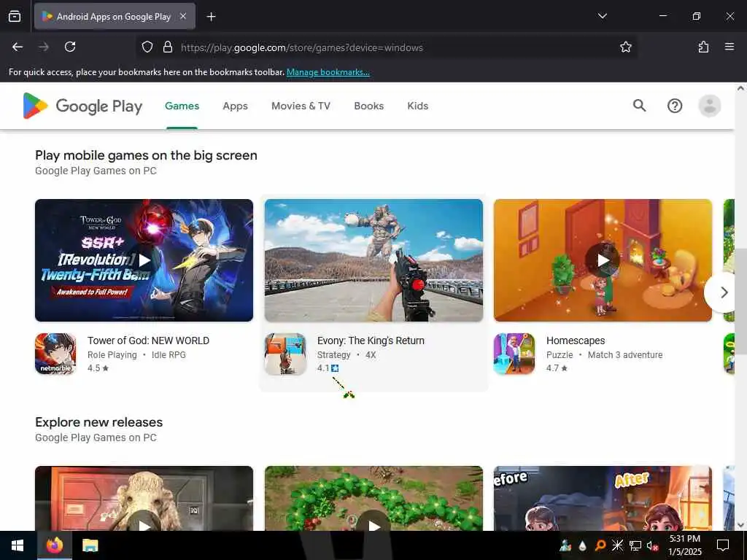Click the Role Playing genre label

pos(112,355)
